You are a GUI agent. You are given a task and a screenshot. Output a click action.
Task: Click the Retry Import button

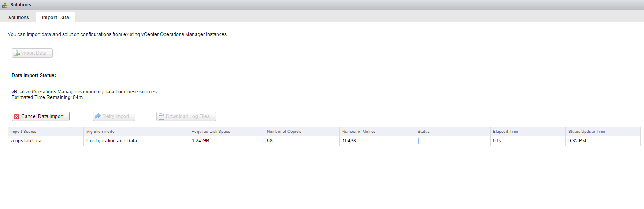click(x=114, y=116)
